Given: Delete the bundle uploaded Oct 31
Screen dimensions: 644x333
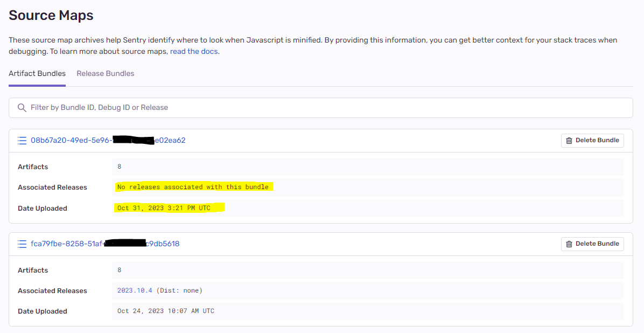Looking at the screenshot, I should 592,140.
